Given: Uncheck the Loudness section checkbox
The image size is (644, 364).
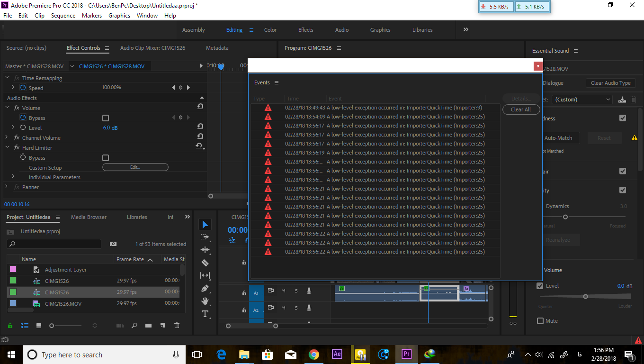Looking at the screenshot, I should [623, 118].
